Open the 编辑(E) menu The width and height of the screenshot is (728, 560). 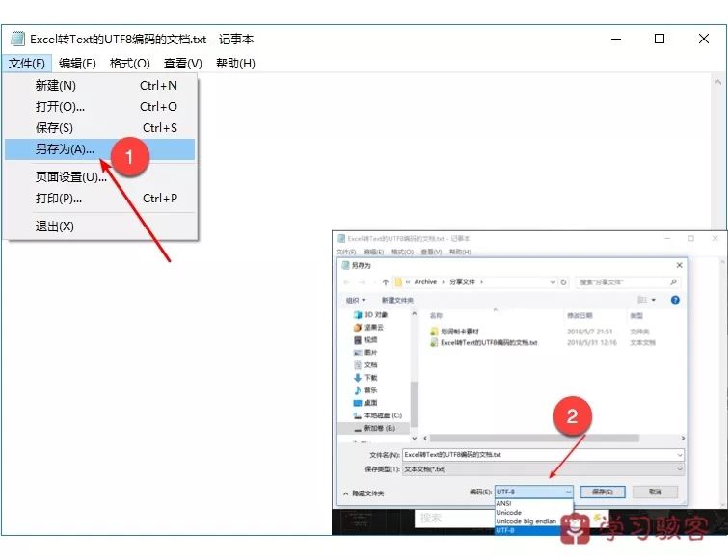[77, 63]
